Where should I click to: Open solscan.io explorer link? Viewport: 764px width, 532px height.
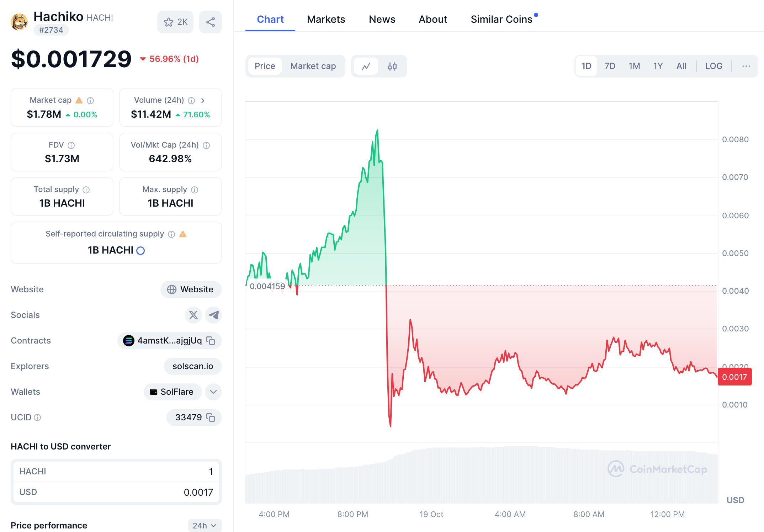(x=193, y=366)
